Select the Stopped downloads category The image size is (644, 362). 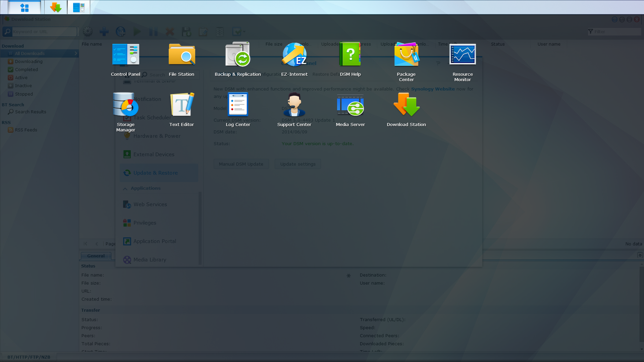pos(24,94)
